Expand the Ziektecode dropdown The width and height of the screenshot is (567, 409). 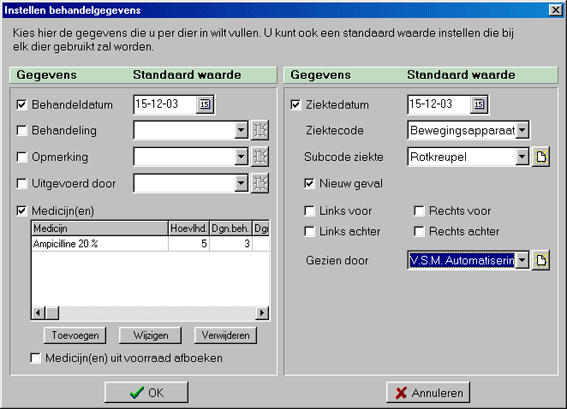522,130
